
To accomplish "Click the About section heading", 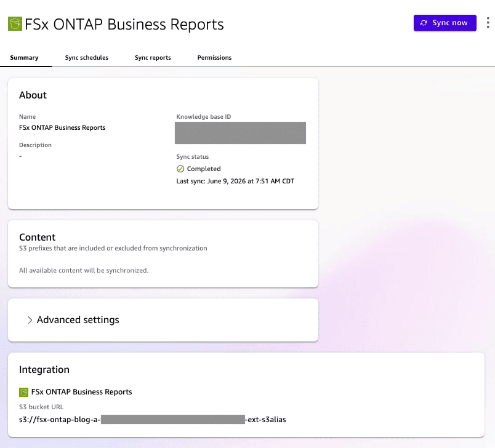I will tap(33, 95).
